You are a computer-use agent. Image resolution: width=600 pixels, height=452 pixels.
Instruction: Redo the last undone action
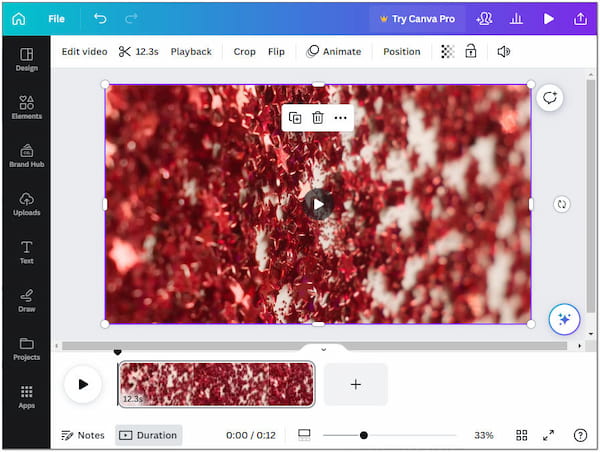131,18
